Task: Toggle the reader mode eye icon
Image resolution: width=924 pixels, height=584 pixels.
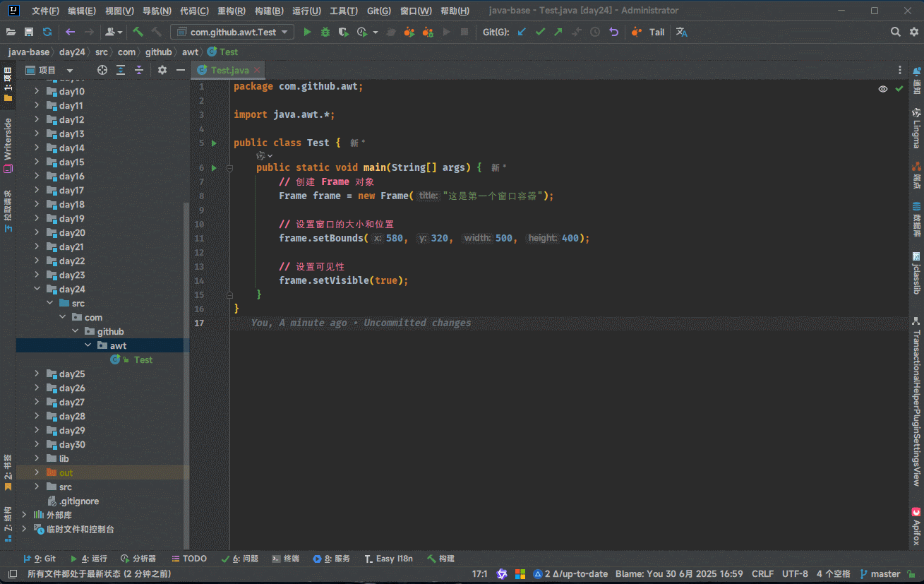Action: tap(882, 89)
